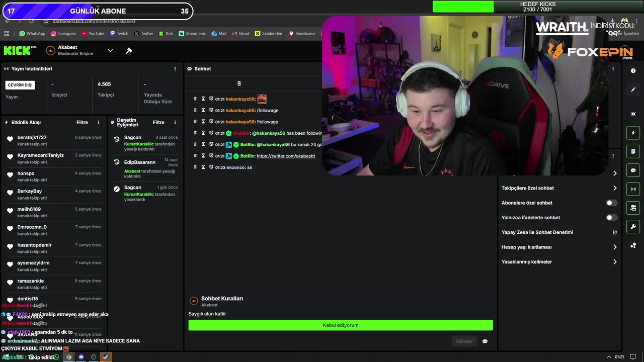Open the Sahibinden bookmark
This screenshot has width=644, height=362.
point(269,34)
